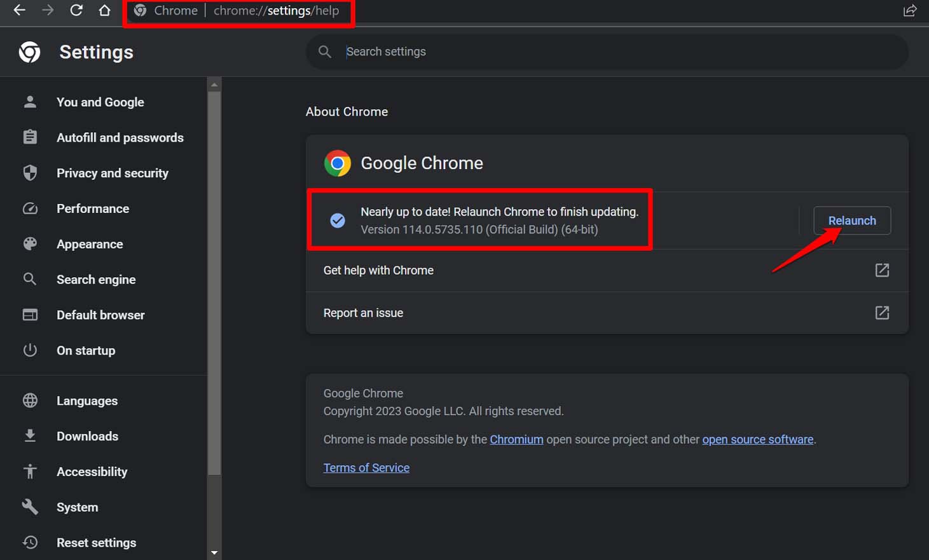Click the Performance speedometer icon
Screen dimensions: 929x560
pyautogui.click(x=30, y=208)
